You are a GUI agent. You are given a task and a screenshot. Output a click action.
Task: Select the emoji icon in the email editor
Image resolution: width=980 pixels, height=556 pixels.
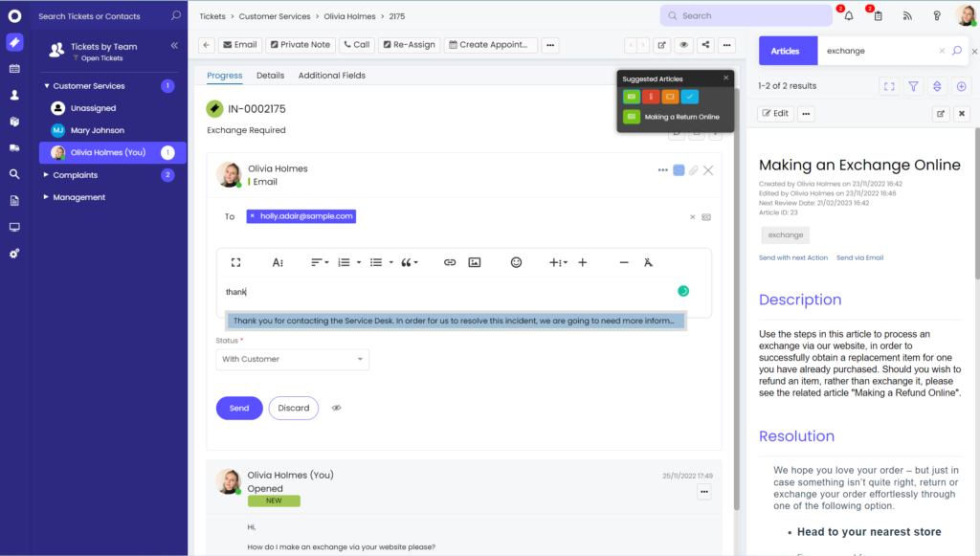(515, 262)
